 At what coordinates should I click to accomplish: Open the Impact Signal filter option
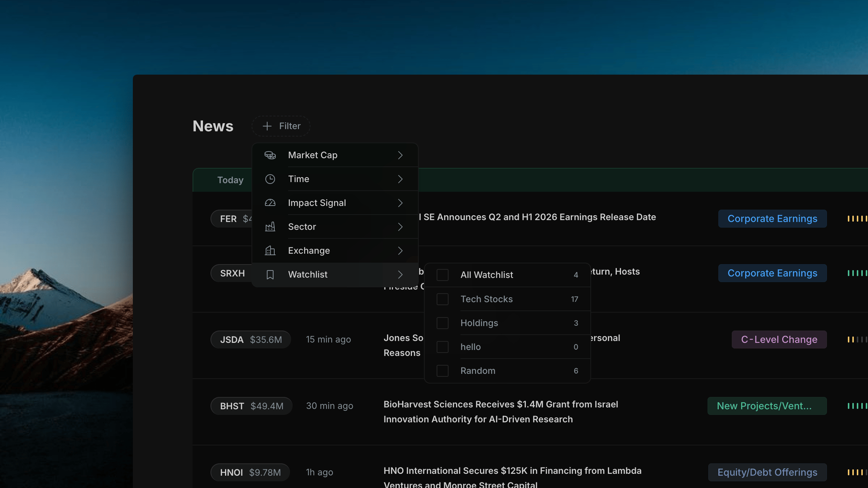click(x=335, y=203)
